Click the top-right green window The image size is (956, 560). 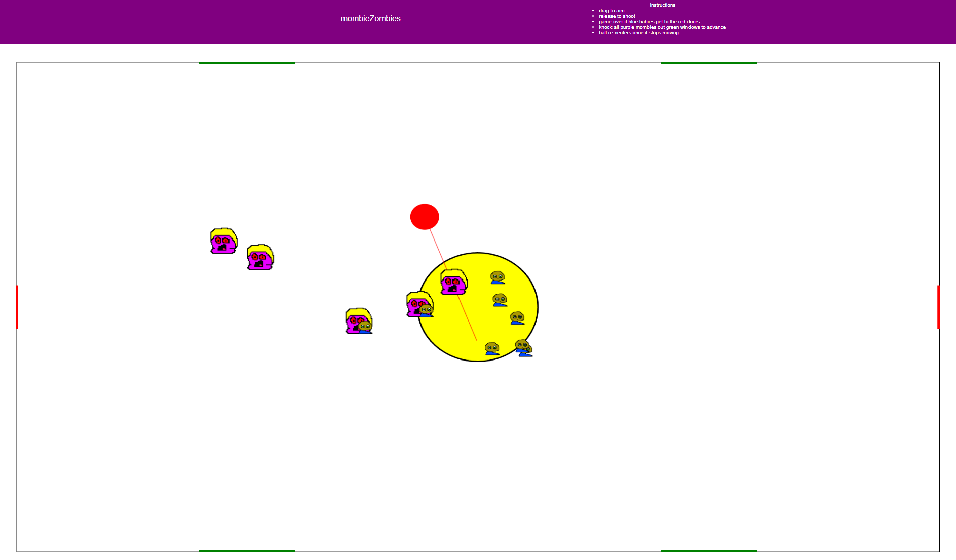pyautogui.click(x=708, y=63)
